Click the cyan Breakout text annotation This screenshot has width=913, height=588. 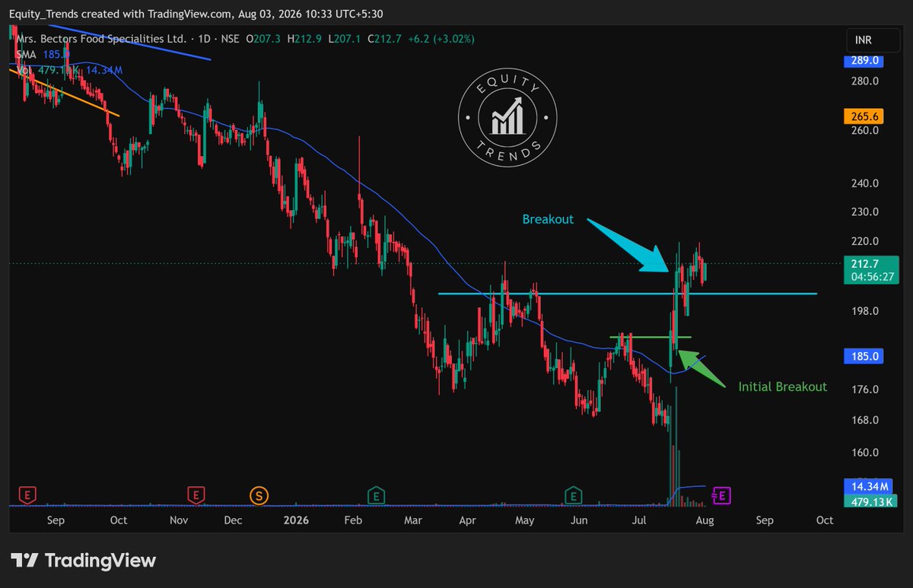tap(548, 219)
